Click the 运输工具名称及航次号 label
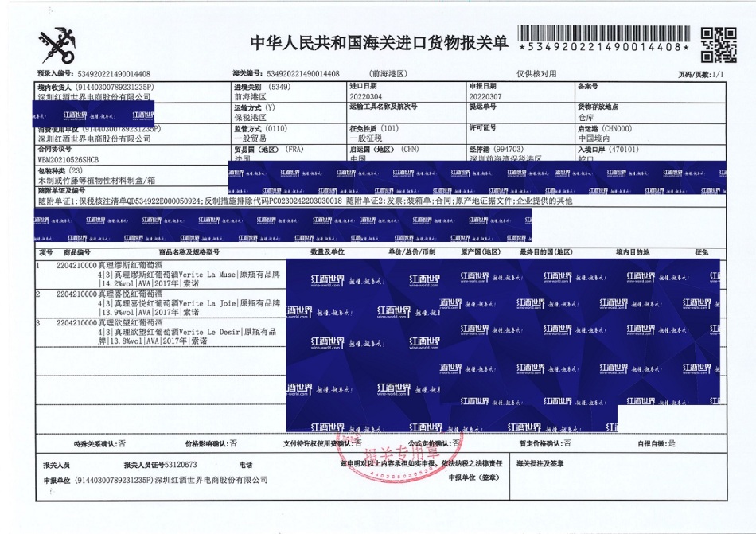 tap(384, 106)
